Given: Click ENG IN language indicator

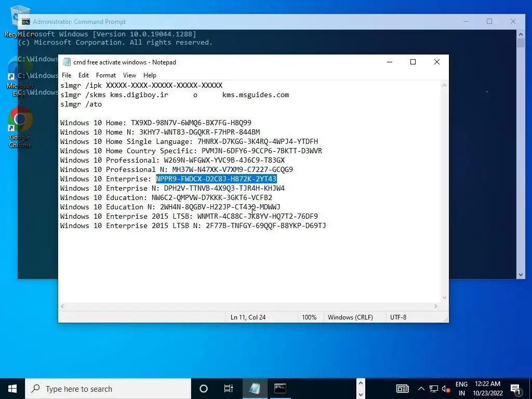Looking at the screenshot, I should coord(461,389).
